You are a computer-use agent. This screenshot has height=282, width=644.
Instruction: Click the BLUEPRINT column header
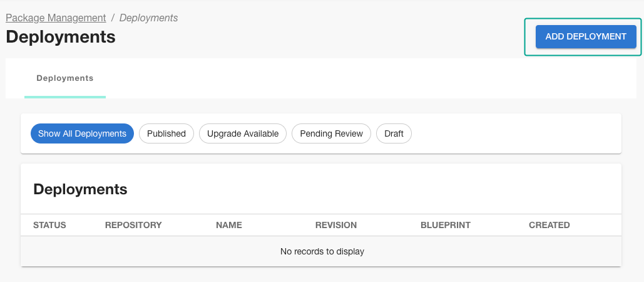(445, 225)
